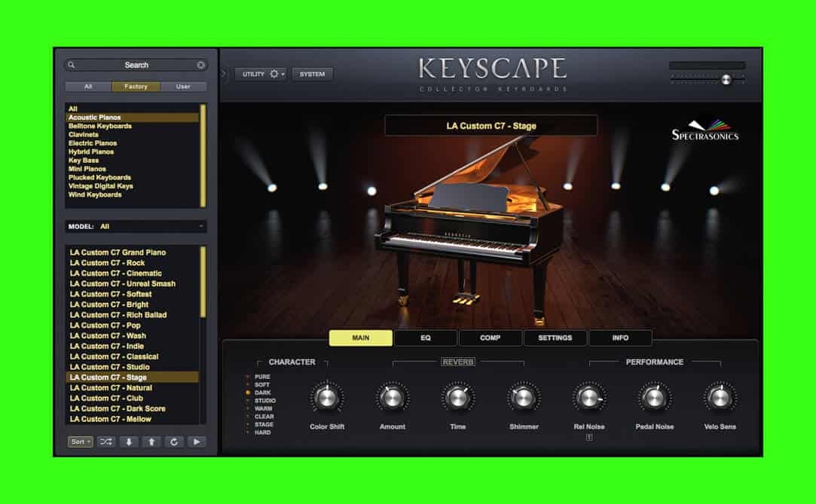Step to next patch with down arrow
Image resolution: width=816 pixels, height=504 pixels.
(x=129, y=441)
